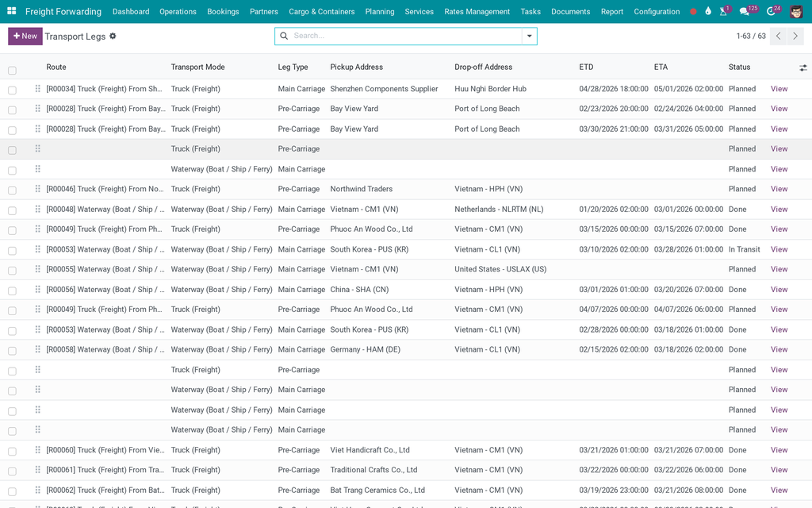Focus the Search input field
This screenshot has height=508, width=812.
pyautogui.click(x=407, y=36)
